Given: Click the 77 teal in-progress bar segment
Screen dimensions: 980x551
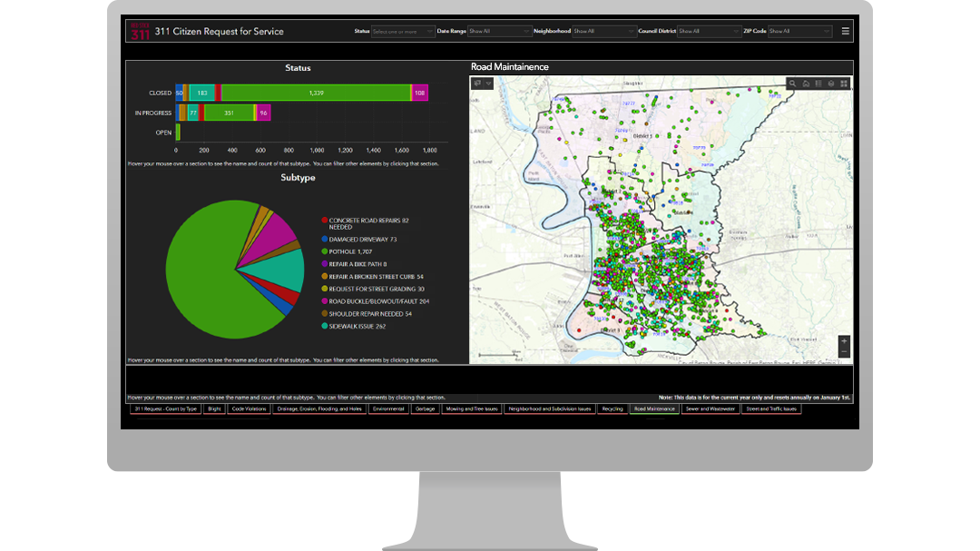Looking at the screenshot, I should point(193,113).
